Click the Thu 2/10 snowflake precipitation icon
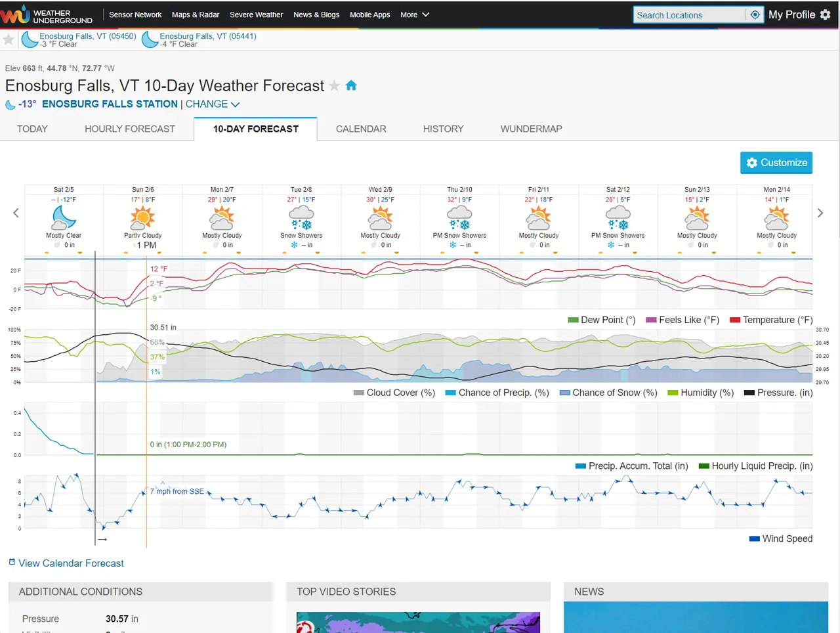The height and width of the screenshot is (633, 840). pos(453,245)
